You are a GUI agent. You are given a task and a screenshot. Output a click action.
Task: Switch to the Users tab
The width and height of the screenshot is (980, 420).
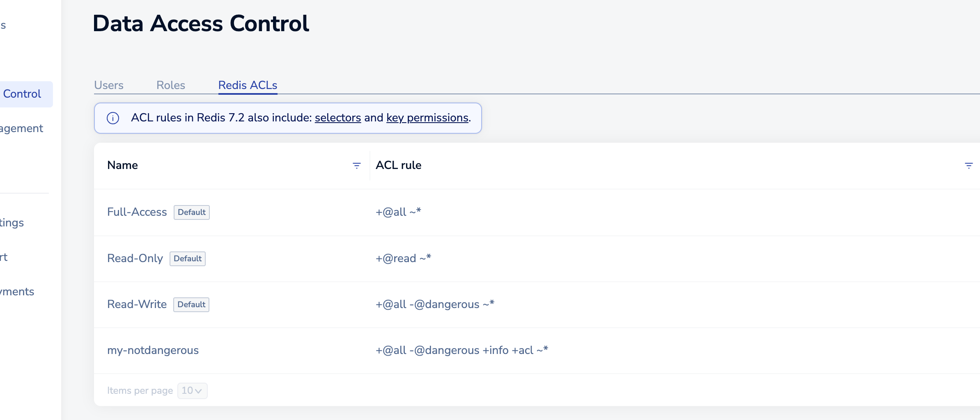click(x=109, y=85)
